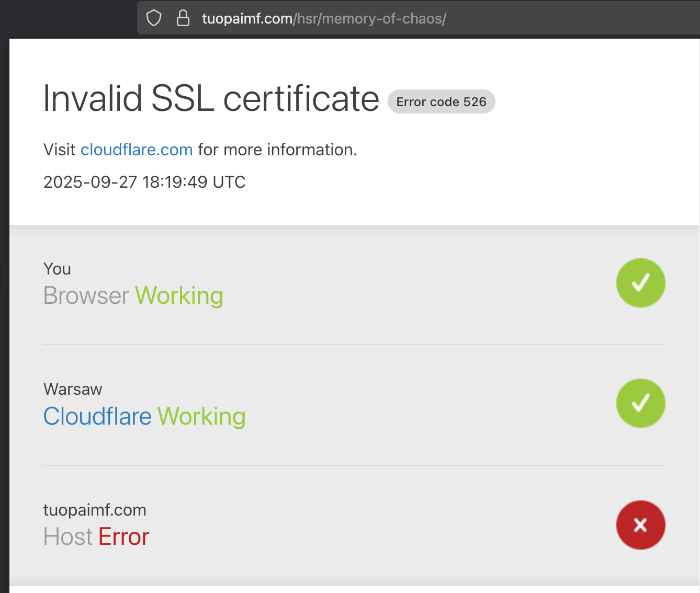Open the site security padlock icon
Viewport: 700px width, 593px height.
[183, 18]
